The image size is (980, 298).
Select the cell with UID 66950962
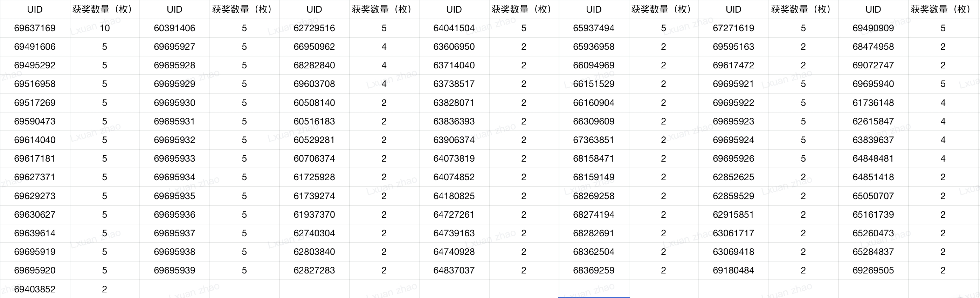coord(314,47)
